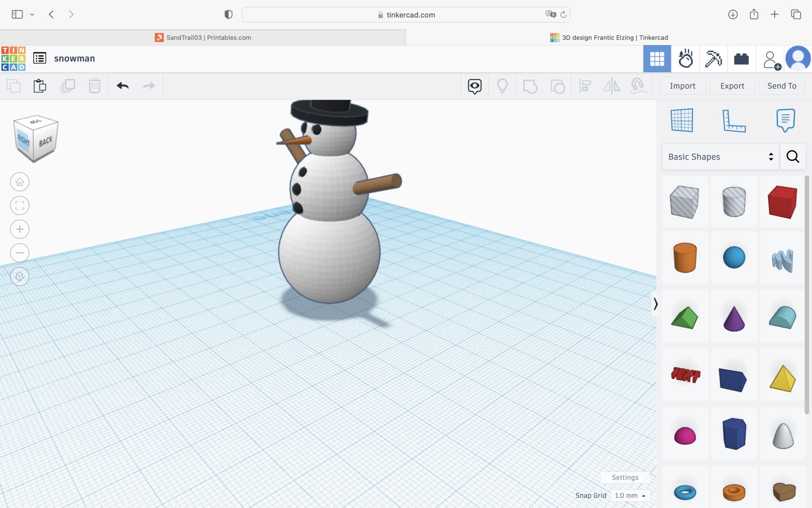
Task: Select the Ruler tool in the shapes panel
Action: coord(734,121)
